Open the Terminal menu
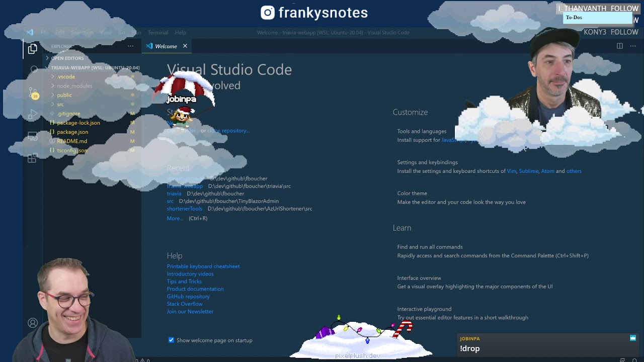 click(x=158, y=33)
